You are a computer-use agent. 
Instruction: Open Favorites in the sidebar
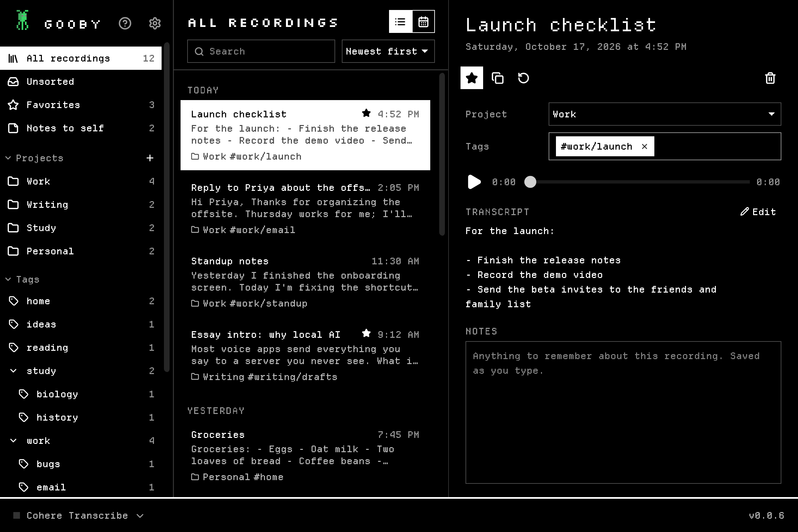tap(81, 105)
